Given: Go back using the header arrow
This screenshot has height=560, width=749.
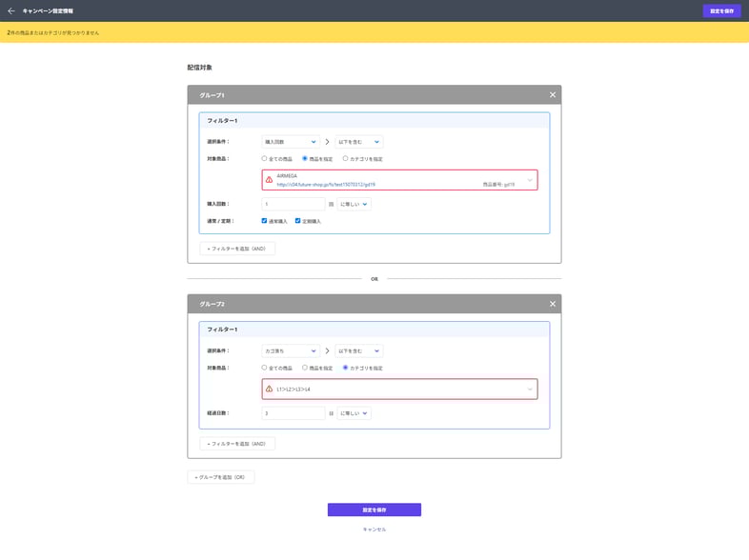Looking at the screenshot, I should (11, 10).
